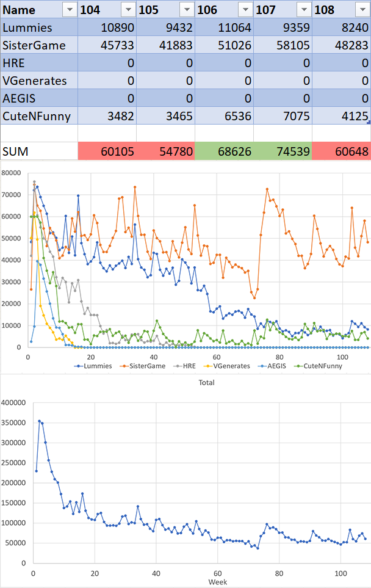Select the red SUM cell 54780

coord(165,151)
